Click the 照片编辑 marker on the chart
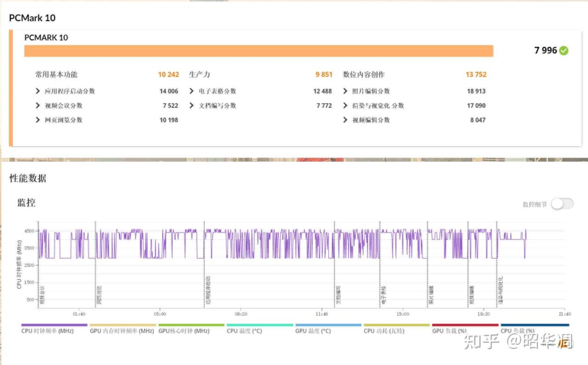The image size is (588, 365). (x=431, y=295)
